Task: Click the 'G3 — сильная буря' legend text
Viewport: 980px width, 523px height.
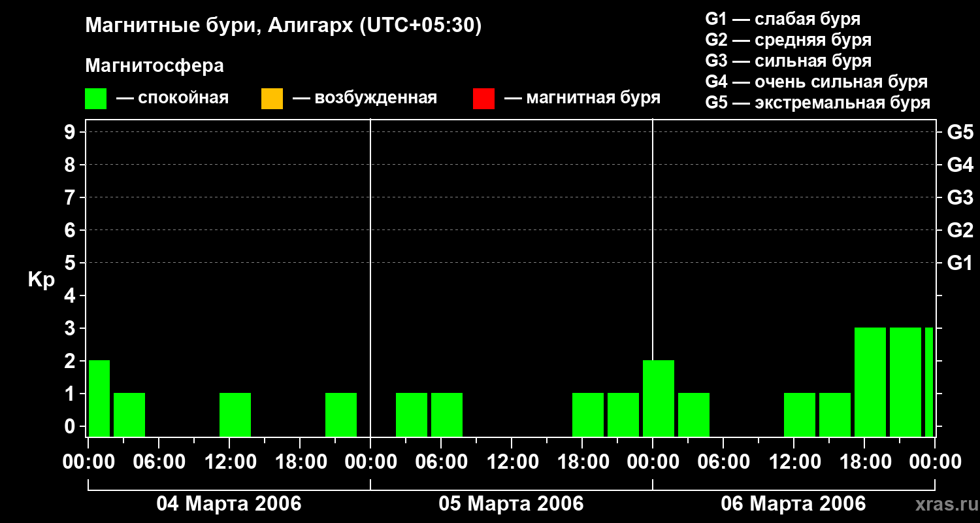Action: point(789,61)
